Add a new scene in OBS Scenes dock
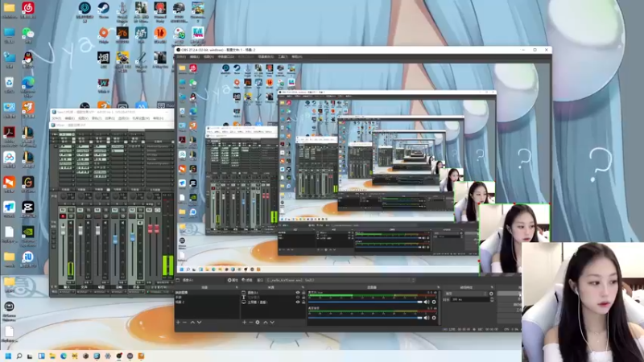The width and height of the screenshot is (644, 362). pyautogui.click(x=178, y=323)
